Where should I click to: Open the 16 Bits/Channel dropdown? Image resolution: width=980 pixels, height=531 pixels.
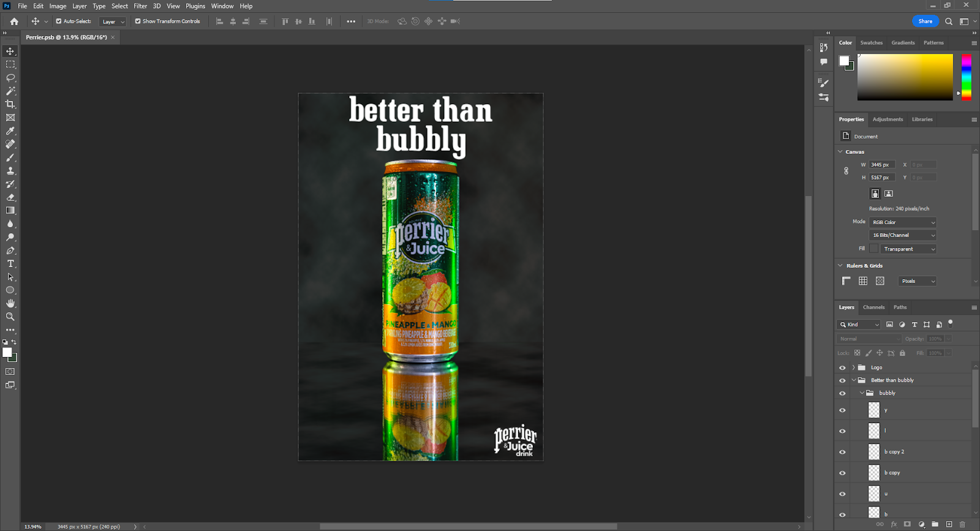point(903,235)
